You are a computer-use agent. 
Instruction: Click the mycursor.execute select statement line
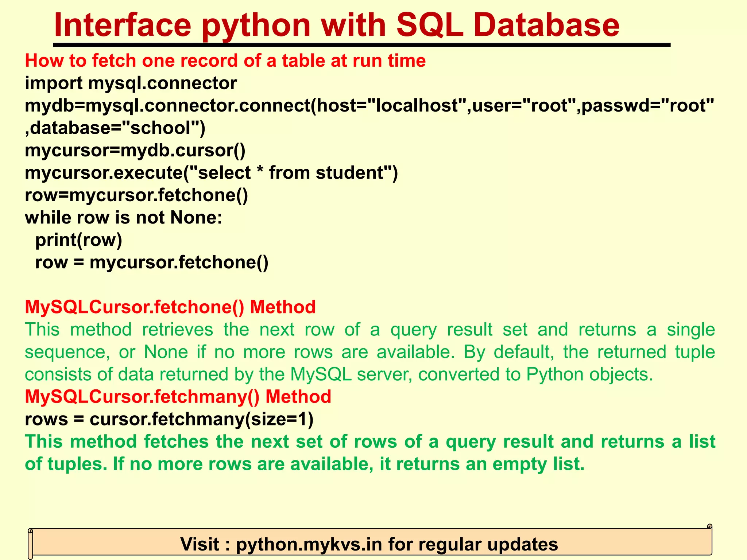pyautogui.click(x=211, y=173)
